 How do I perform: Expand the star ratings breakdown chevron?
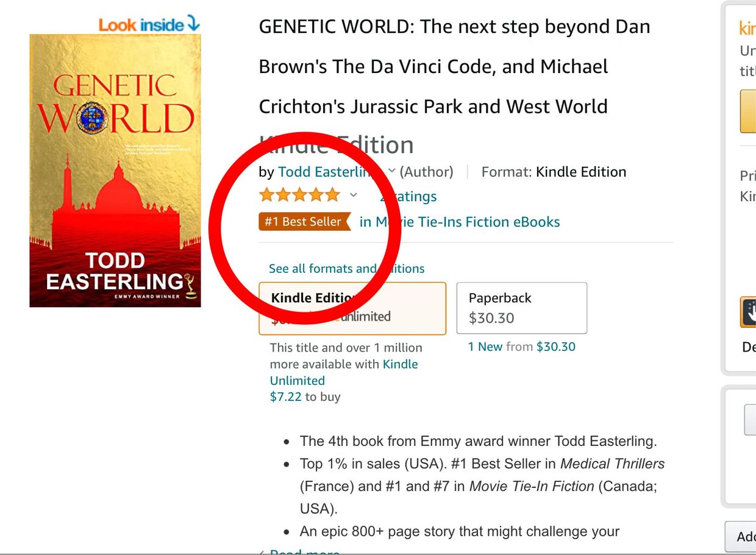(353, 196)
